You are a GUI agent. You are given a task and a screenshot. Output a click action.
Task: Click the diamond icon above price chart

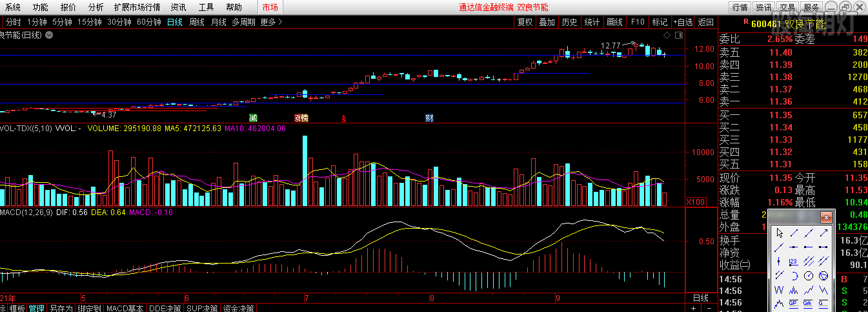667,35
